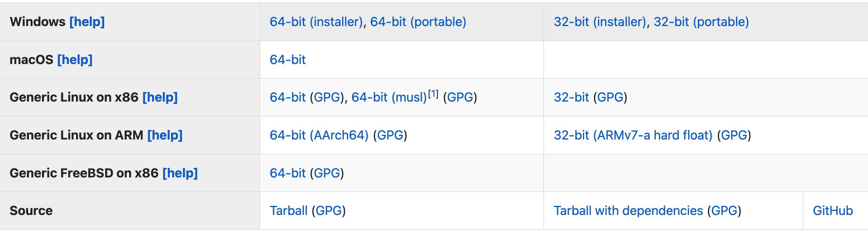Download the Linux x86 32-bit build
Screen dimensions: 868x230
[571, 97]
